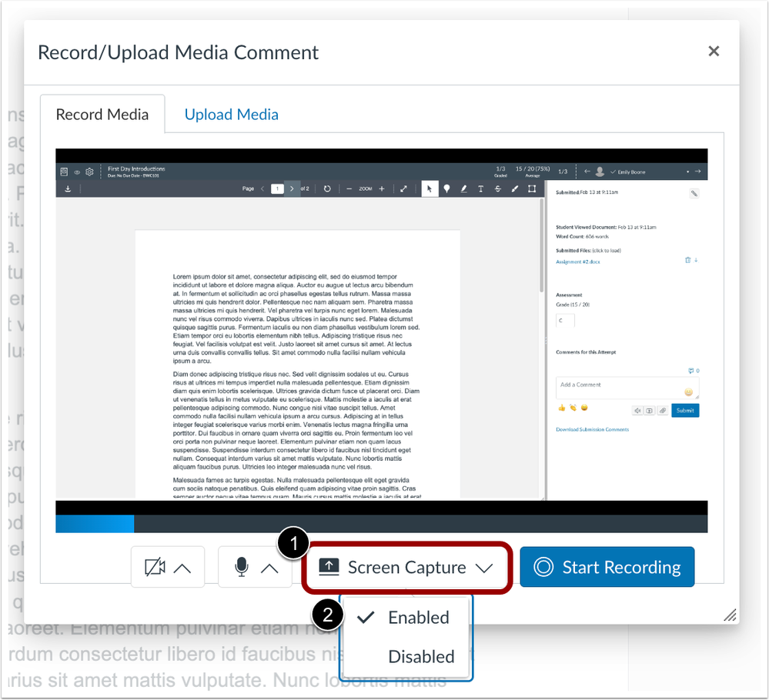Click the settings gear icon in SpeedGrader
Screen dimensions: 769x700
[x=90, y=172]
